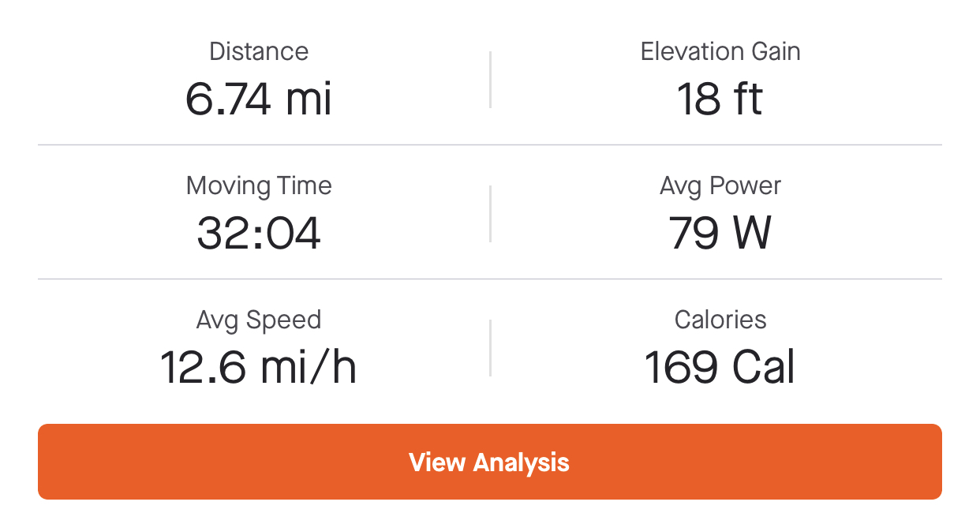Click divider between Moving Time and Avg Power
Screen dimensions: 980x513
coord(490,214)
